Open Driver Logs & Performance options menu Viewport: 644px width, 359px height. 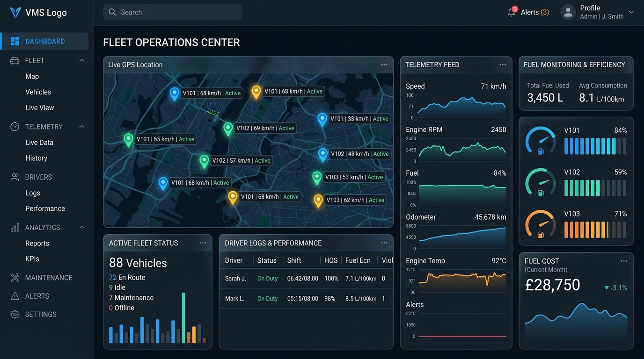coord(384,243)
